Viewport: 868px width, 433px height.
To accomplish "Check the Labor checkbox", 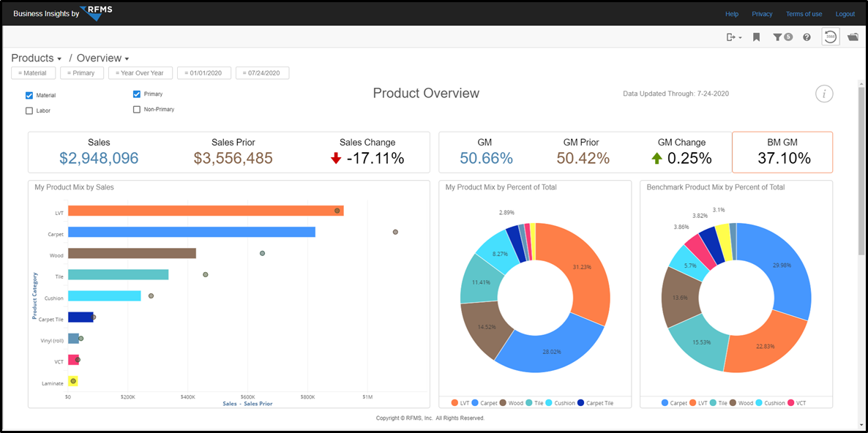I will (x=29, y=110).
